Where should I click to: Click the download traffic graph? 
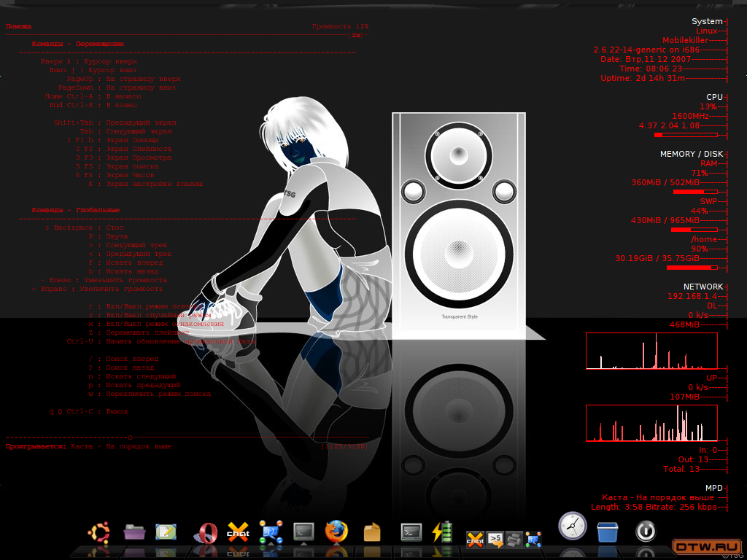(x=651, y=351)
